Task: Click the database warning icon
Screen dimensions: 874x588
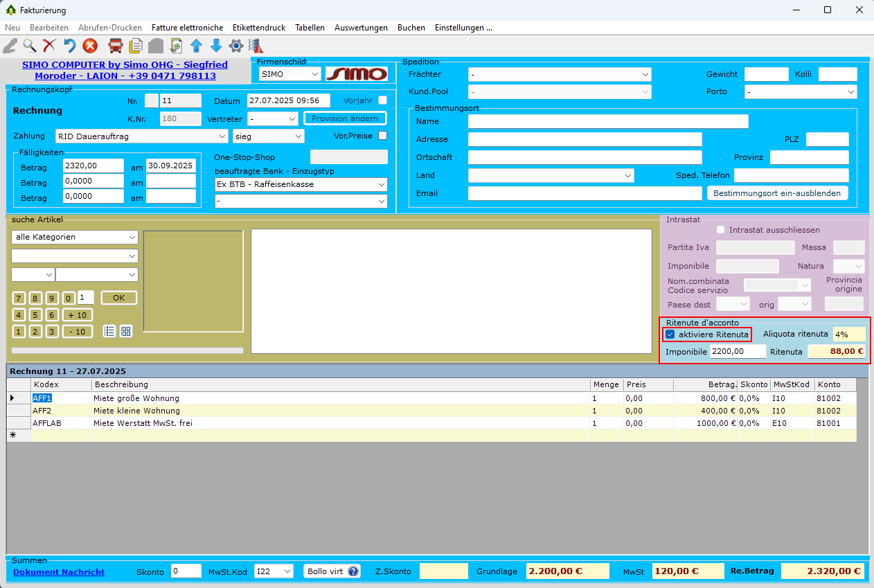Action: pyautogui.click(x=256, y=46)
